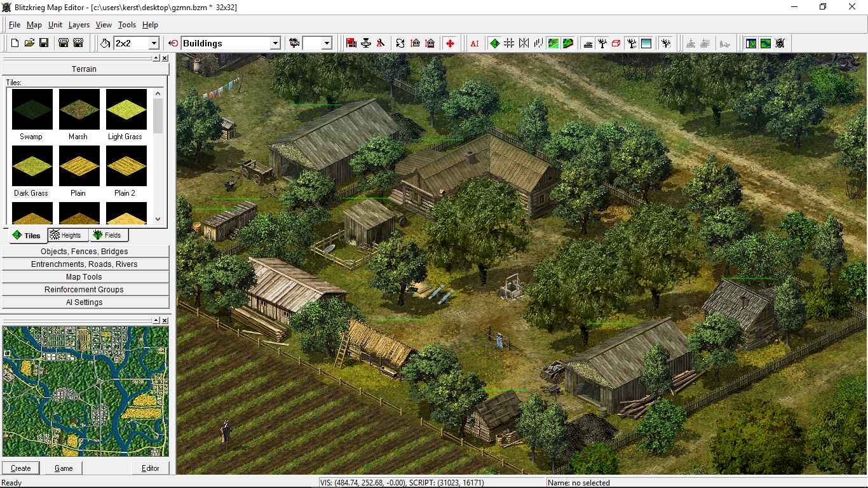Click the blue framed minimap icon

tap(751, 43)
